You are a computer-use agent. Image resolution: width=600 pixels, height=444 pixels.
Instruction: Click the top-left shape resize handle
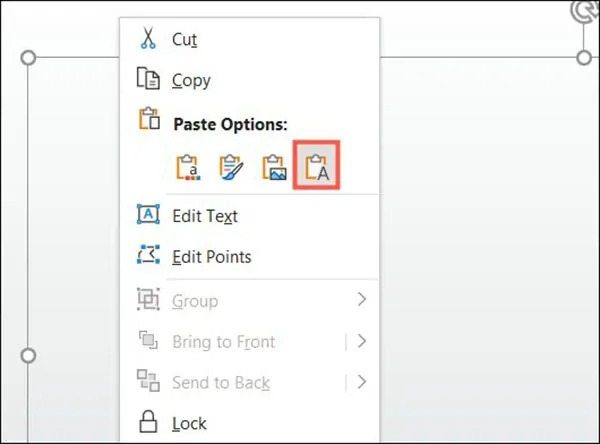pos(28,58)
